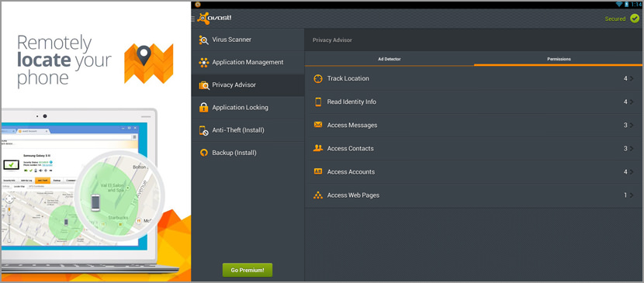This screenshot has height=283, width=644.
Task: Open the Access Accounts label
Action: (351, 172)
